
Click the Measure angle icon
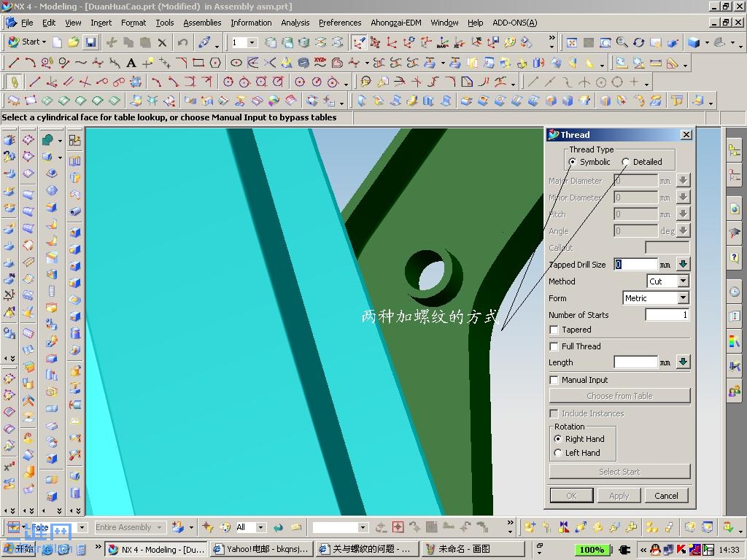pyautogui.click(x=672, y=63)
